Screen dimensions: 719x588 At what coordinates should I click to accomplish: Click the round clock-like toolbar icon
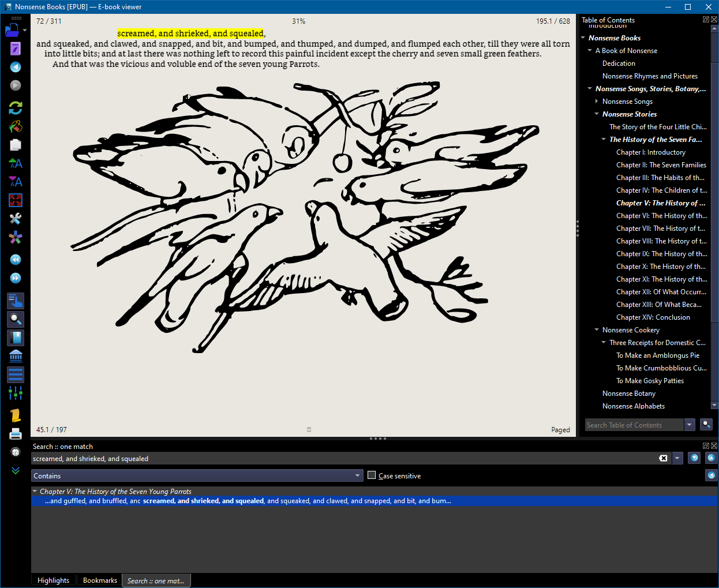click(x=16, y=452)
